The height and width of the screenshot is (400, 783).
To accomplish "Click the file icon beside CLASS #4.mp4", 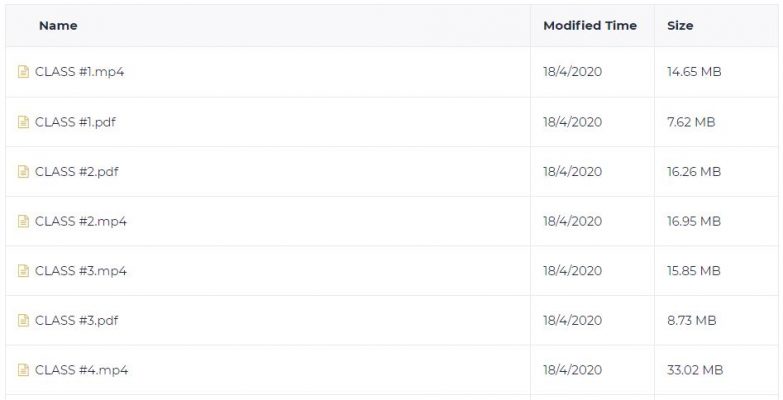I will pyautogui.click(x=23, y=370).
